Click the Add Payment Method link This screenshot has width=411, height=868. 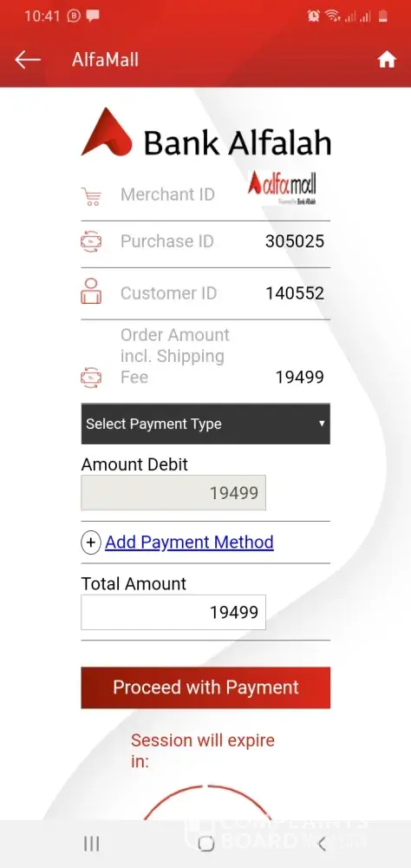189,542
